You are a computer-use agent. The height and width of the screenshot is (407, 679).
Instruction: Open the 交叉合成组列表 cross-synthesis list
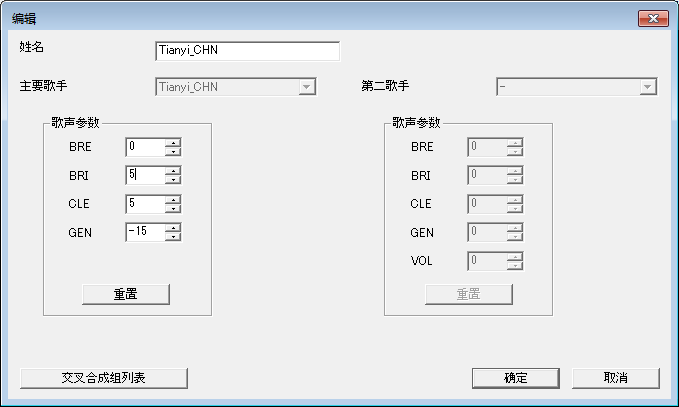(x=103, y=378)
